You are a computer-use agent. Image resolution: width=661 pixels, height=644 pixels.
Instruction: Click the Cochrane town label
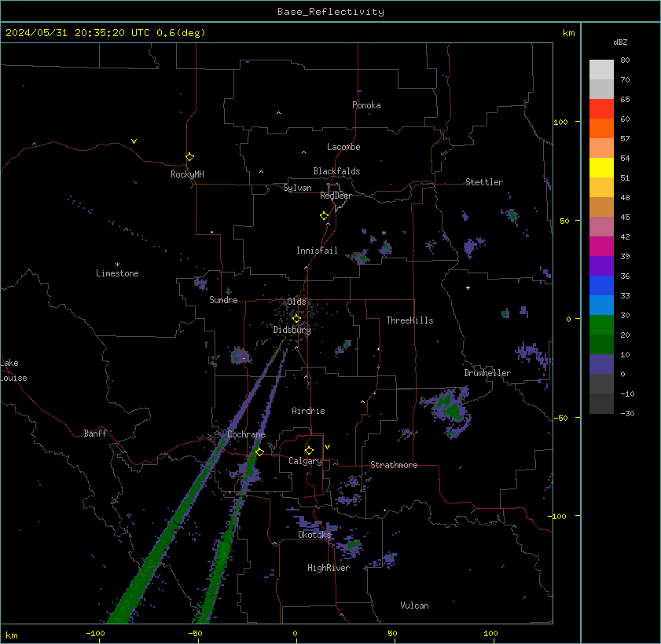point(246,434)
